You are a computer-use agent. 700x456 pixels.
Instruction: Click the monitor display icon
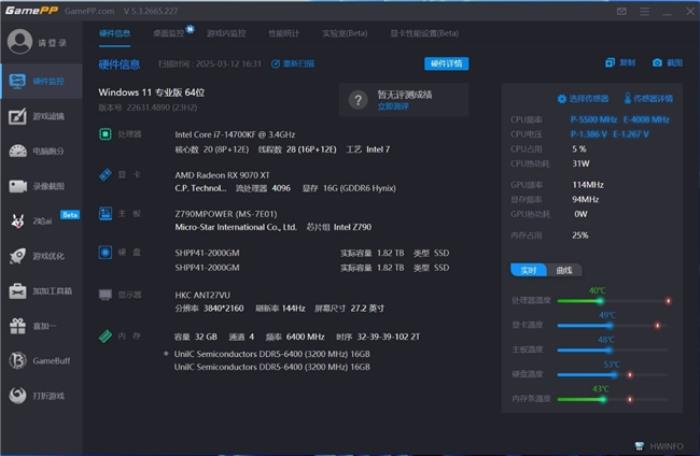click(105, 295)
